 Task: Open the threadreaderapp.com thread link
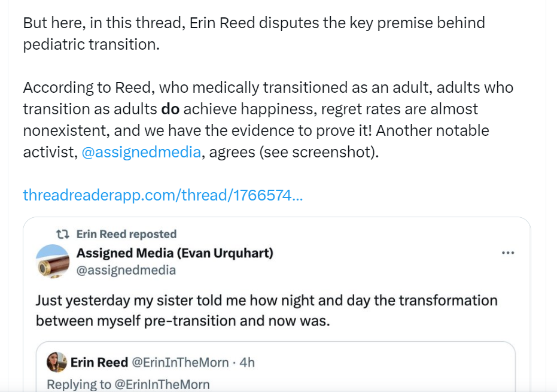(163, 195)
